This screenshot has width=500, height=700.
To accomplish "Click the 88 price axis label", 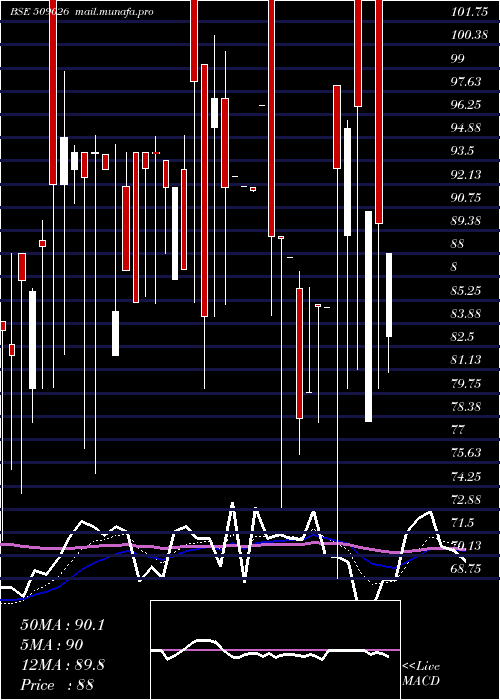I will pos(458,244).
